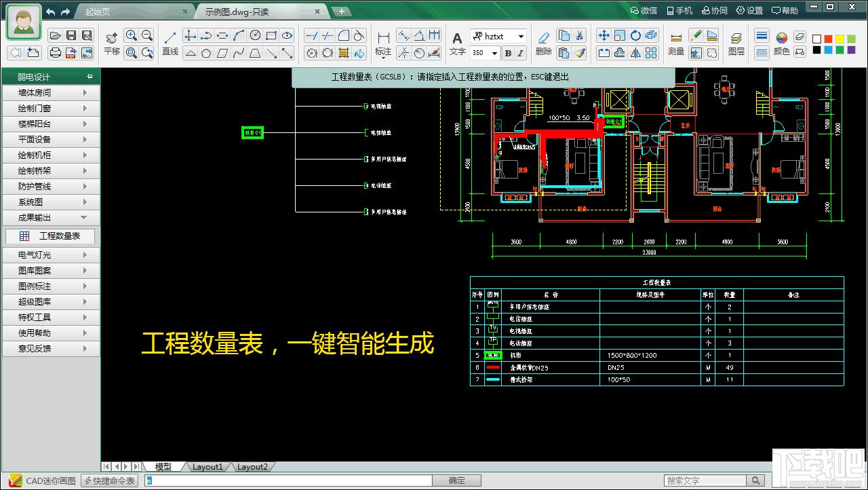Activate the 平移 pan tool
868x490 pixels.
[x=112, y=43]
